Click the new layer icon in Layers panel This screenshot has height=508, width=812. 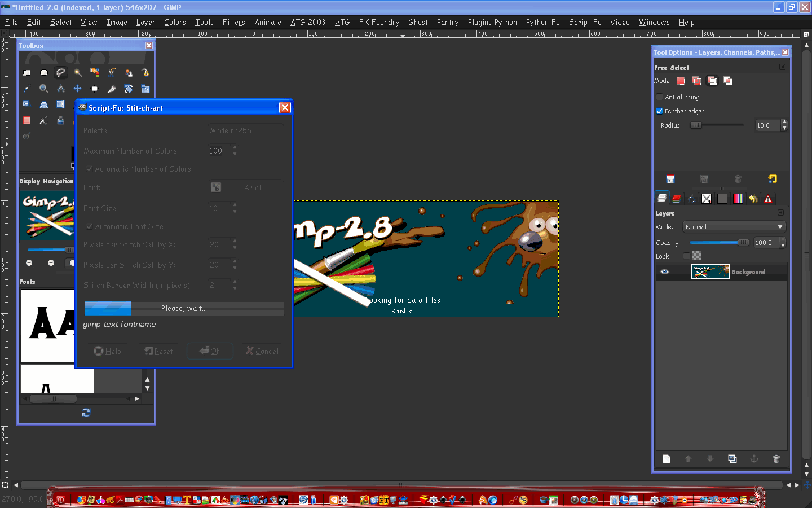click(667, 459)
